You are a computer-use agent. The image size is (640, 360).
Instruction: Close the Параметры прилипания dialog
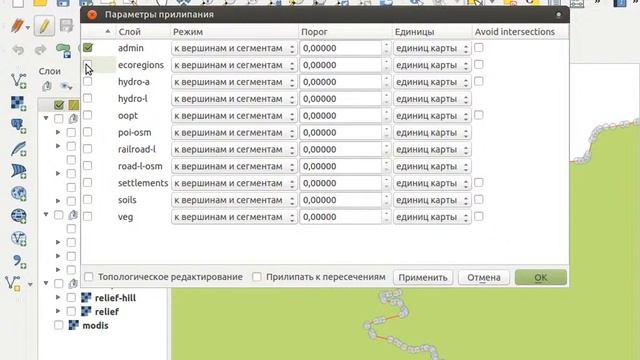pyautogui.click(x=92, y=15)
